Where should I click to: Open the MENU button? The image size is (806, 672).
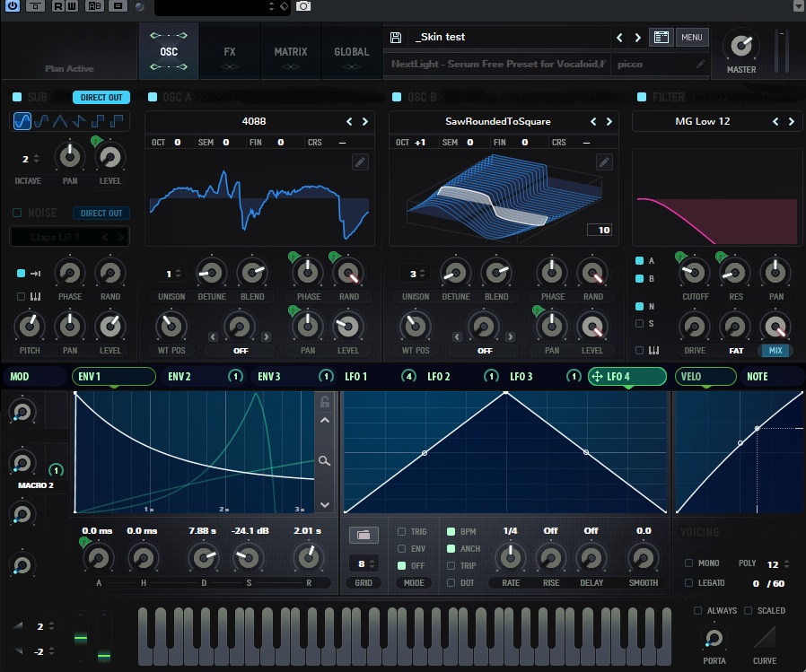tap(692, 37)
